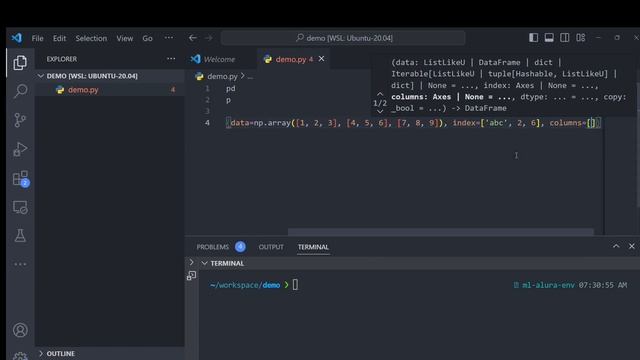Click the chevron icon left of terminal header
The width and height of the screenshot is (640, 360).
(191, 262)
